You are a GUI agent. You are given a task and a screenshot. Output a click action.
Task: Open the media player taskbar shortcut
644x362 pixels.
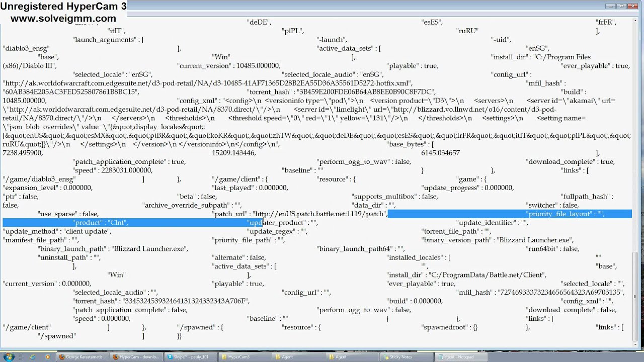click(x=48, y=357)
